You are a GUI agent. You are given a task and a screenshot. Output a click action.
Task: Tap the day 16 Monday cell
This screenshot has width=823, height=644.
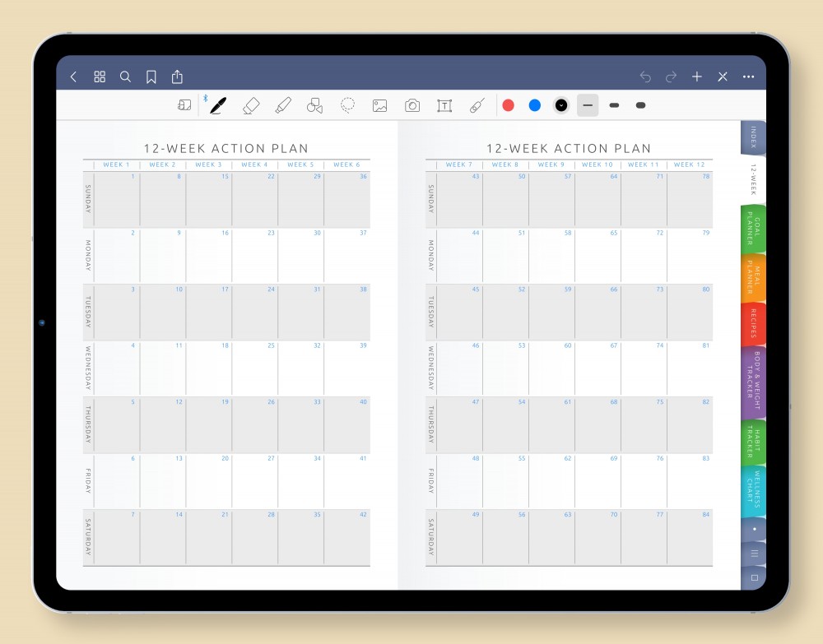click(209, 256)
